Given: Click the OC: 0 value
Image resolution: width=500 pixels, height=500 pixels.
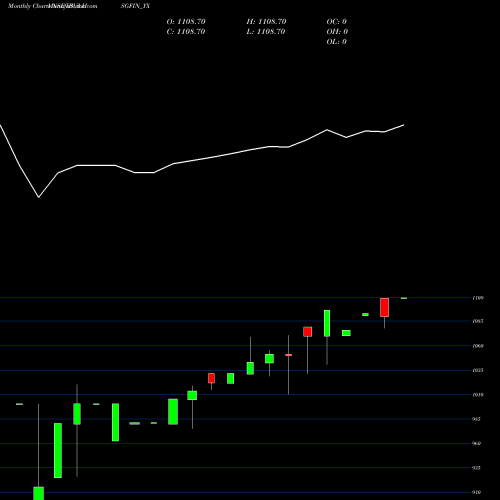Looking at the screenshot, I should 337,22.
